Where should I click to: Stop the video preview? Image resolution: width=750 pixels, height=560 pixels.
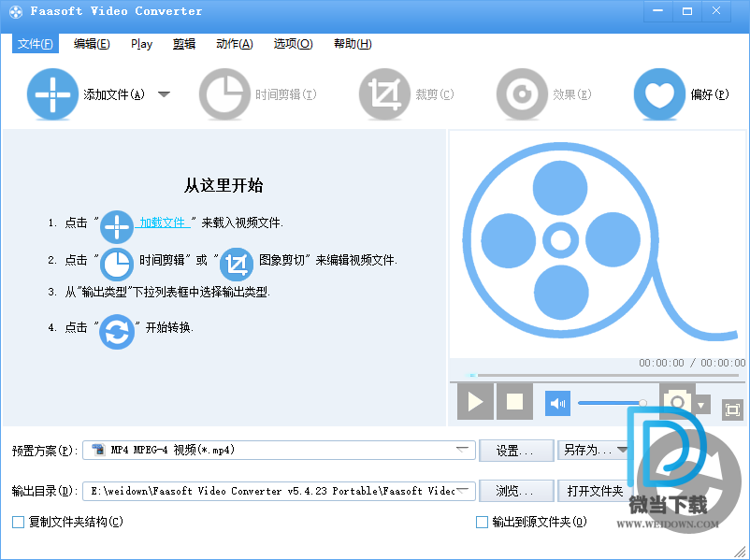click(514, 402)
